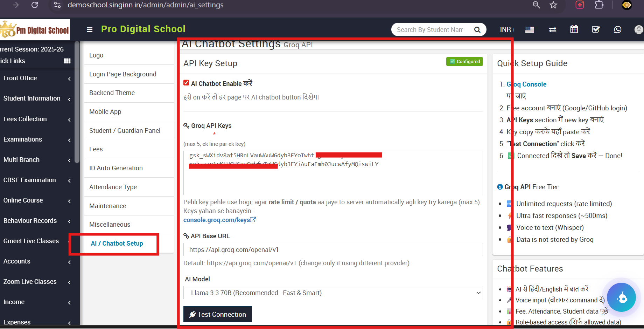Screen dimensions: 644x329
Task: Open Quick Links grid icon
Action: (67, 61)
